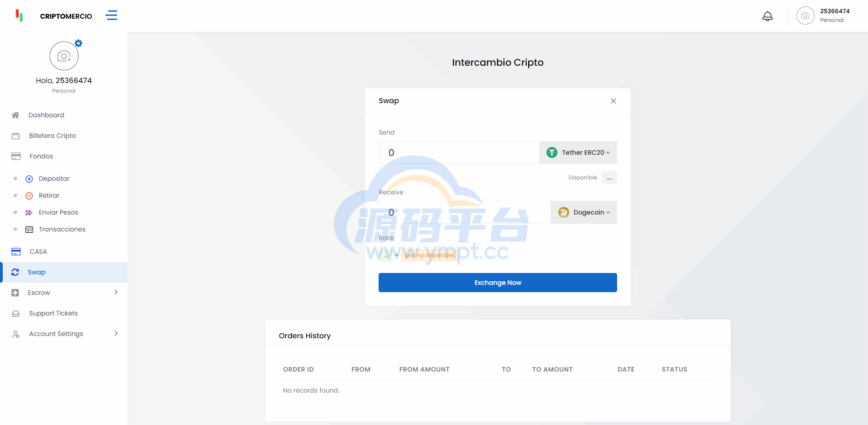Open the Tether ERC20 currency dropdown
The height and width of the screenshot is (425, 868).
click(578, 152)
